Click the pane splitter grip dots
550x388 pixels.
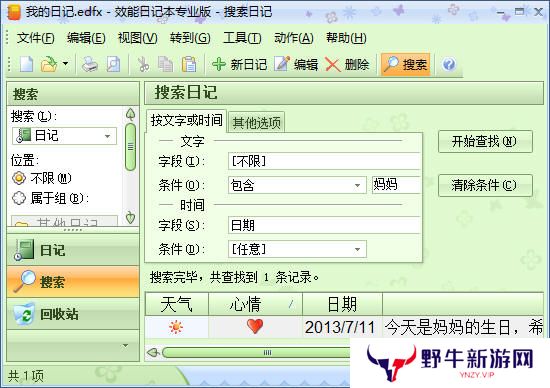click(73, 230)
